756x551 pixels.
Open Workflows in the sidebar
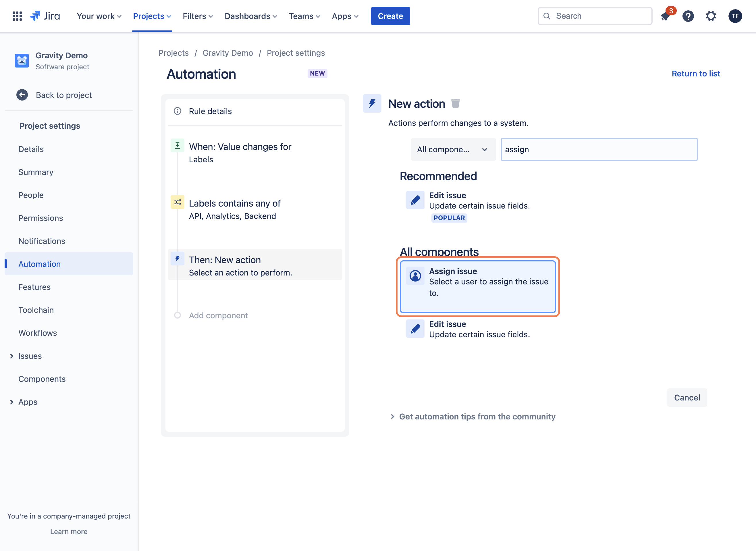38,333
